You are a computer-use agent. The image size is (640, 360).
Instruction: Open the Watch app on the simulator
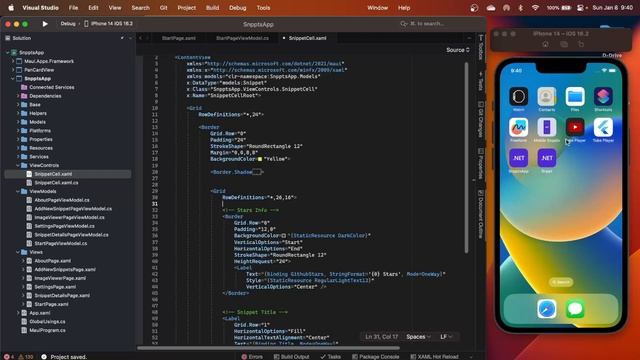518,97
